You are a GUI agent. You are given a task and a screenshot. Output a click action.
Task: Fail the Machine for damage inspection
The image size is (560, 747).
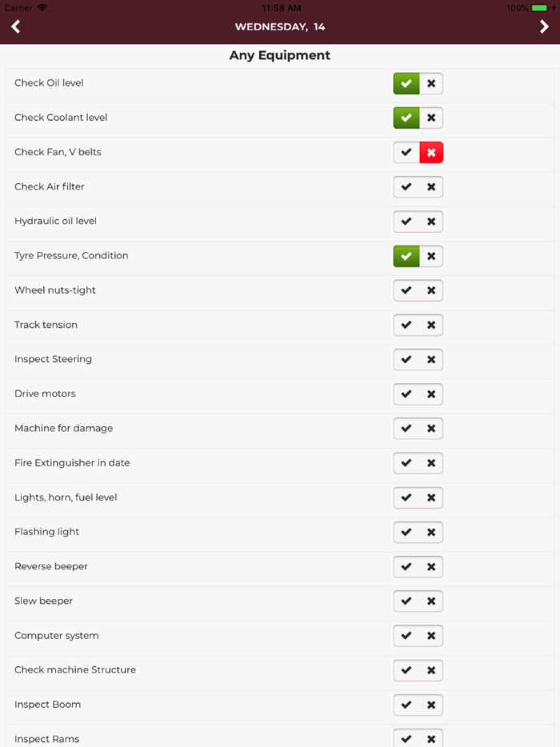431,428
